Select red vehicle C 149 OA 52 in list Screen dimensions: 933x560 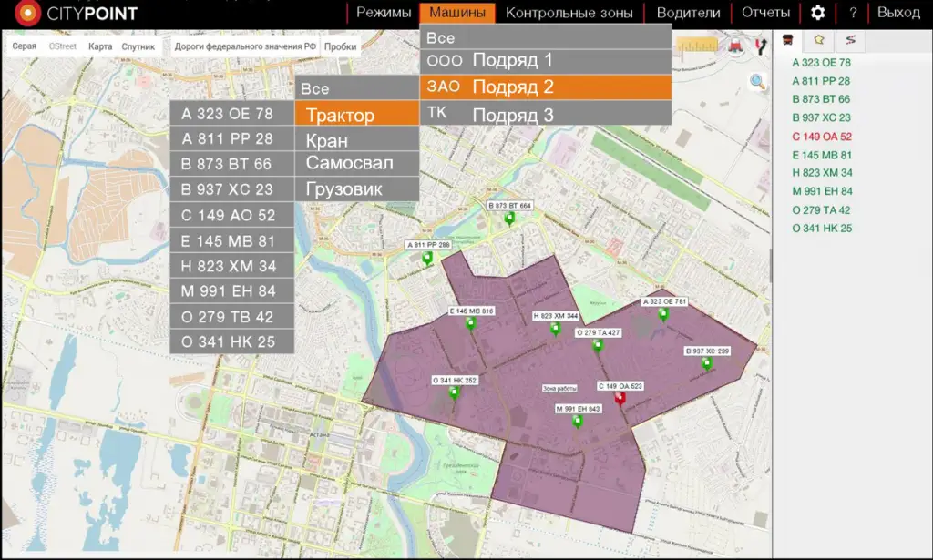click(822, 137)
